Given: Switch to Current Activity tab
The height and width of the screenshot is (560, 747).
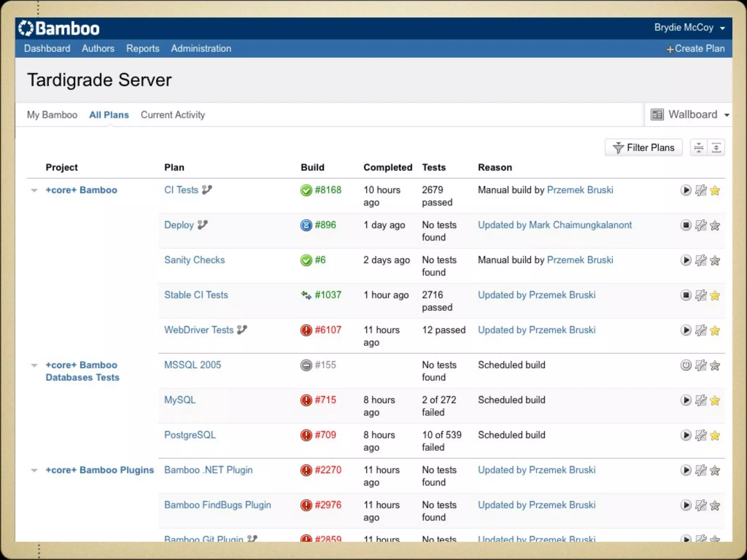Looking at the screenshot, I should 173,115.
